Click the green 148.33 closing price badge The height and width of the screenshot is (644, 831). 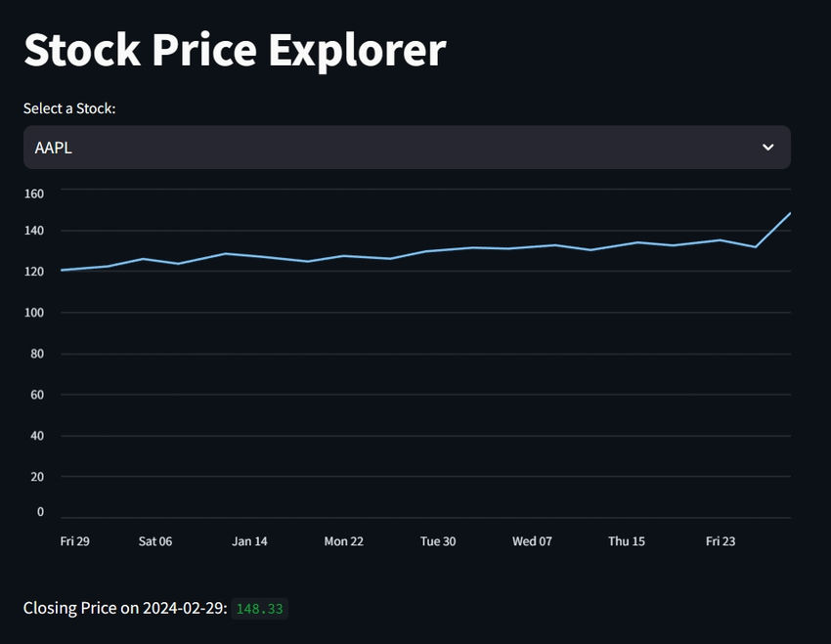(x=259, y=609)
